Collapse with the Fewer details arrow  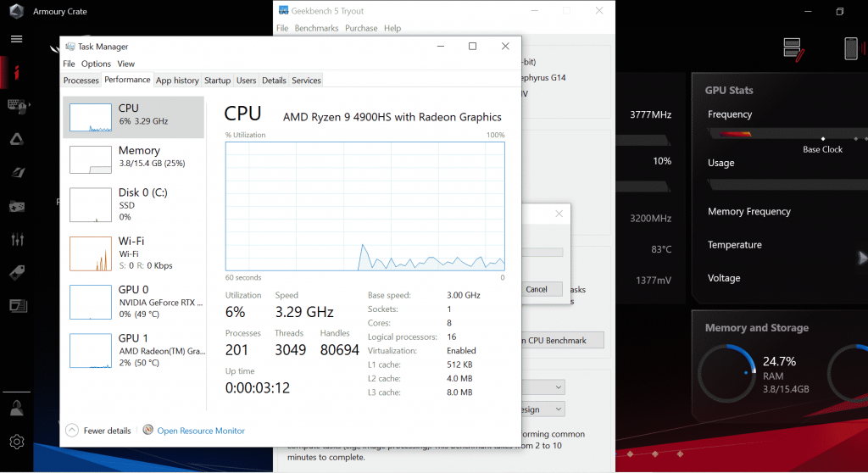[72, 431]
